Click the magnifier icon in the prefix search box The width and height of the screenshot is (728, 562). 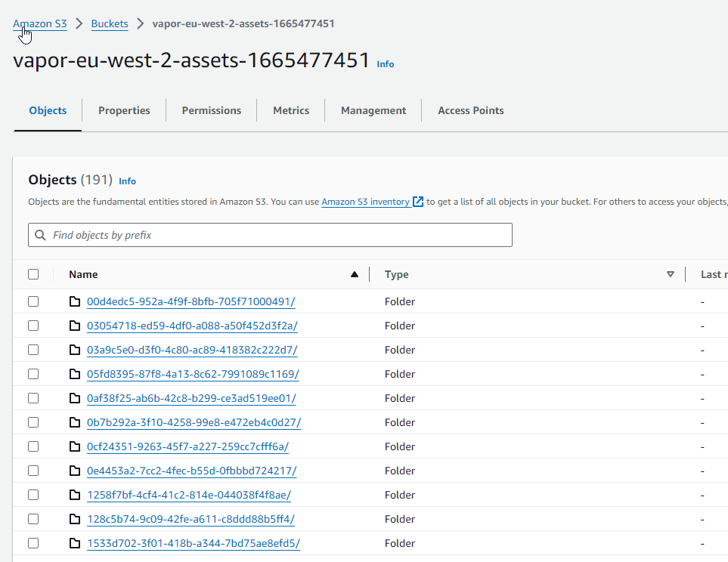[x=41, y=236]
